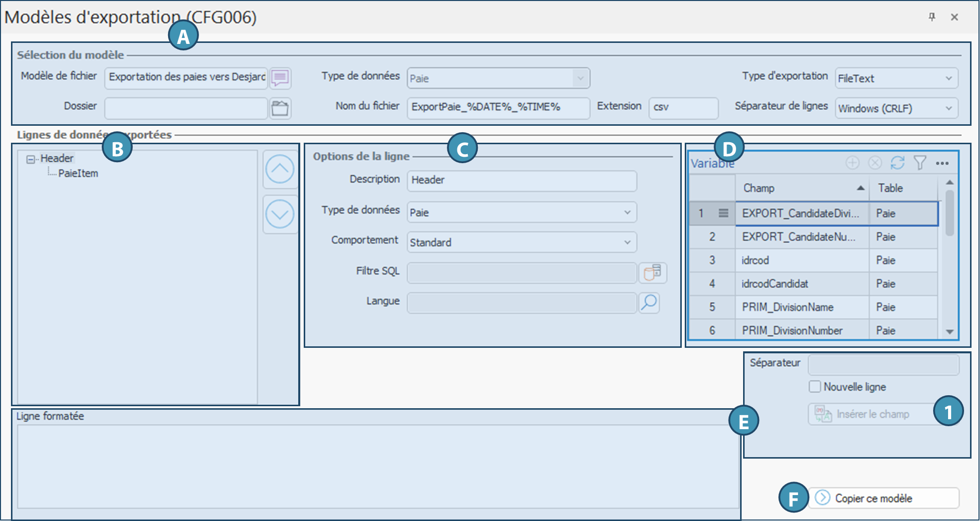Click the Langue search magnifier icon
The width and height of the screenshot is (980, 521).
pos(649,302)
